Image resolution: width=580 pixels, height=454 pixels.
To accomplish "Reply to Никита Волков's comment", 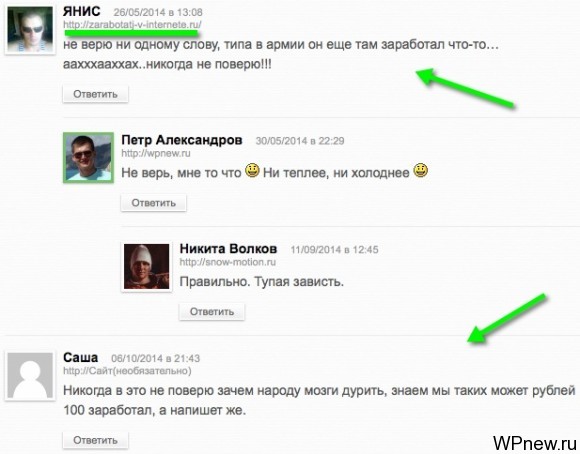I will (x=212, y=312).
